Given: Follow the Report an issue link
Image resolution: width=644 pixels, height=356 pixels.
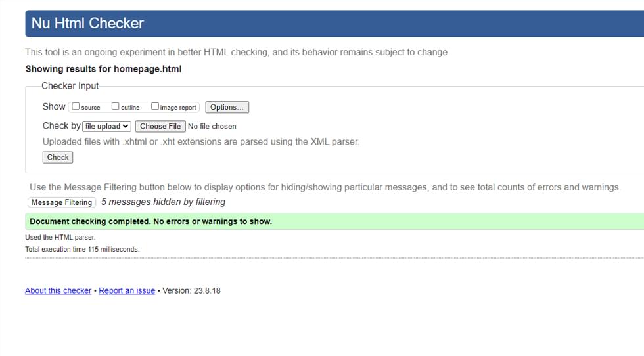Looking at the screenshot, I should pyautogui.click(x=127, y=291).
